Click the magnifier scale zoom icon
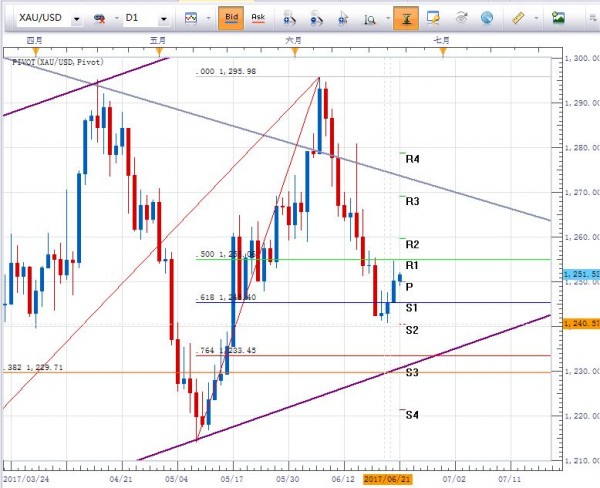The height and width of the screenshot is (488, 600). 370,18
